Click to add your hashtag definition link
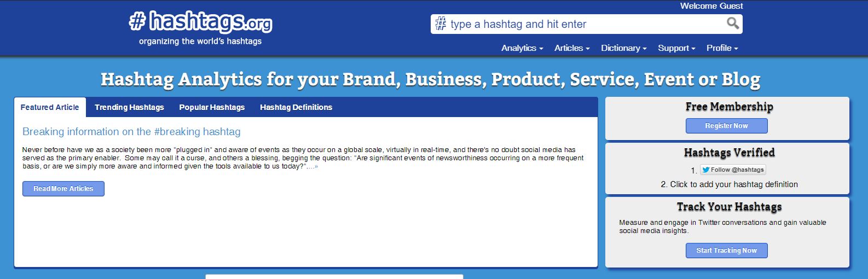 (733, 184)
